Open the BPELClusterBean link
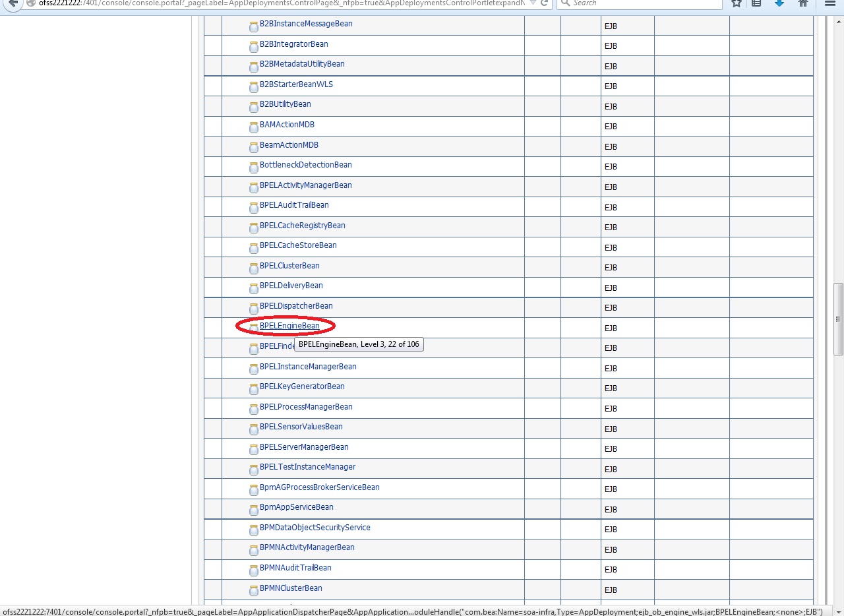 (289, 266)
